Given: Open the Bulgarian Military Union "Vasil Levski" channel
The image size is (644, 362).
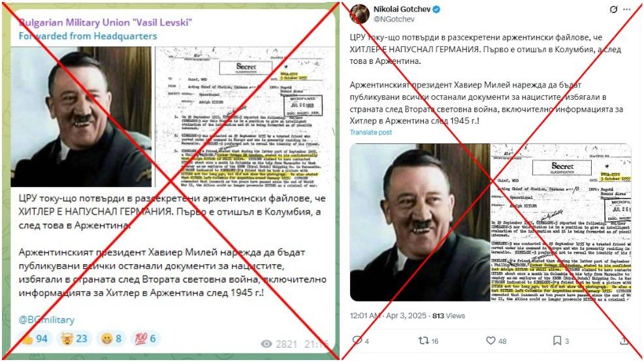Looking at the screenshot, I should pyautogui.click(x=105, y=22).
